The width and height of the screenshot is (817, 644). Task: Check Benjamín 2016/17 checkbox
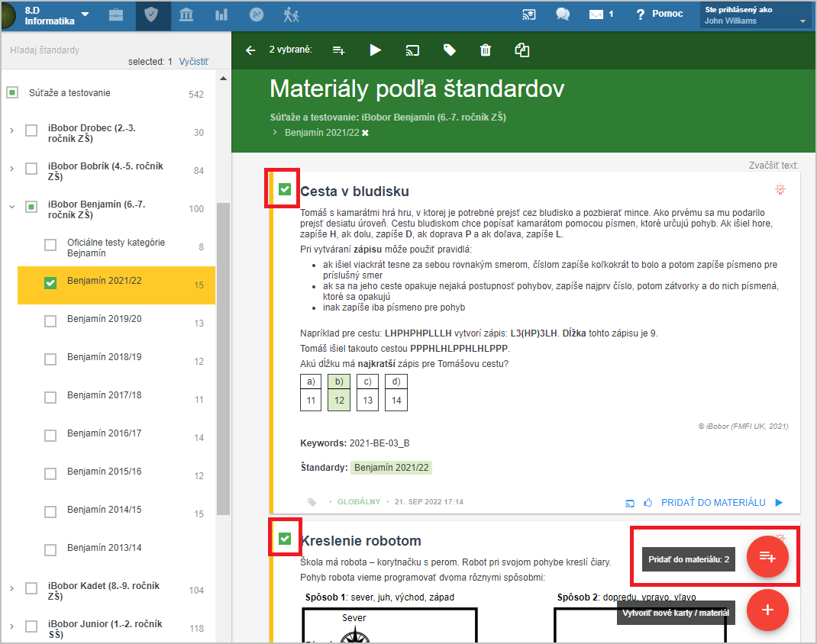(50, 435)
